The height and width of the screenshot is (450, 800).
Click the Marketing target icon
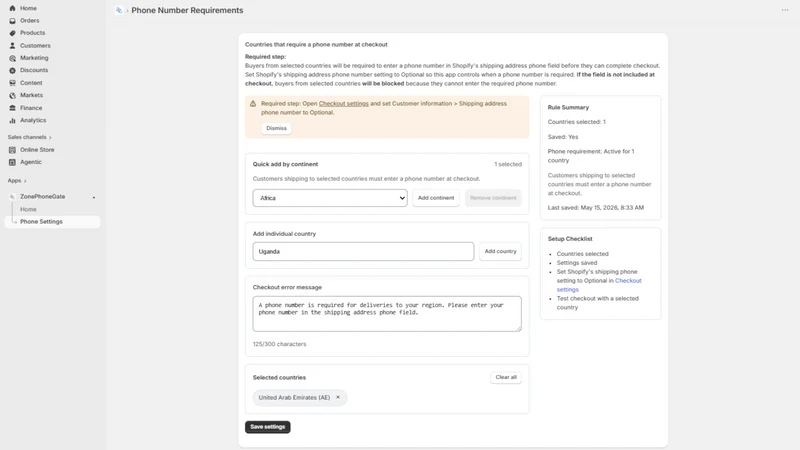pyautogui.click(x=12, y=58)
